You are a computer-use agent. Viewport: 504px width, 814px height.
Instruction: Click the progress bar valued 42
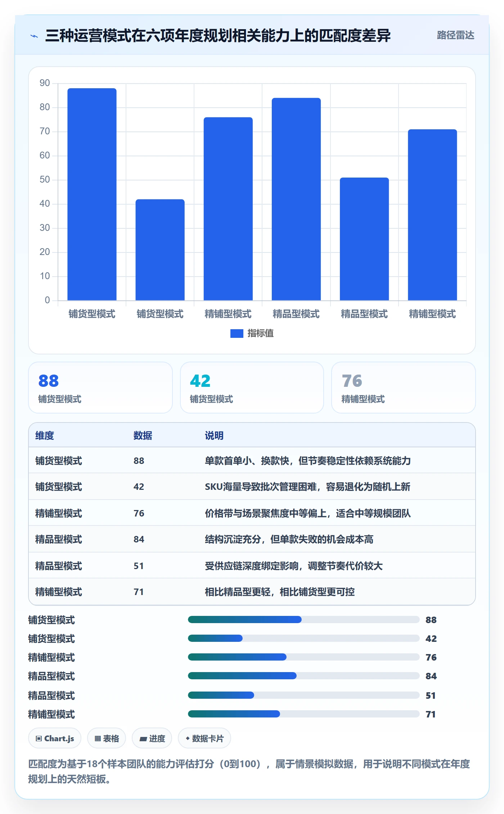click(303, 638)
